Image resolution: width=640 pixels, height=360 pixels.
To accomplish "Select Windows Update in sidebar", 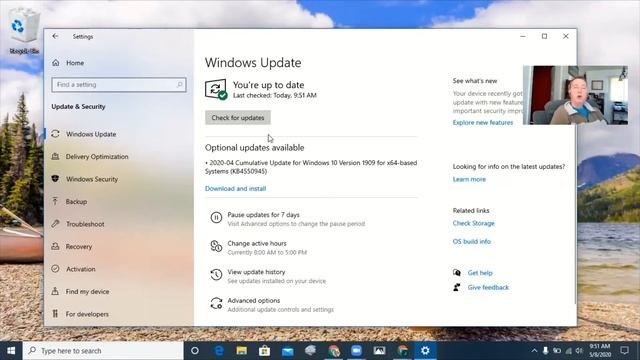I will click(x=91, y=134).
